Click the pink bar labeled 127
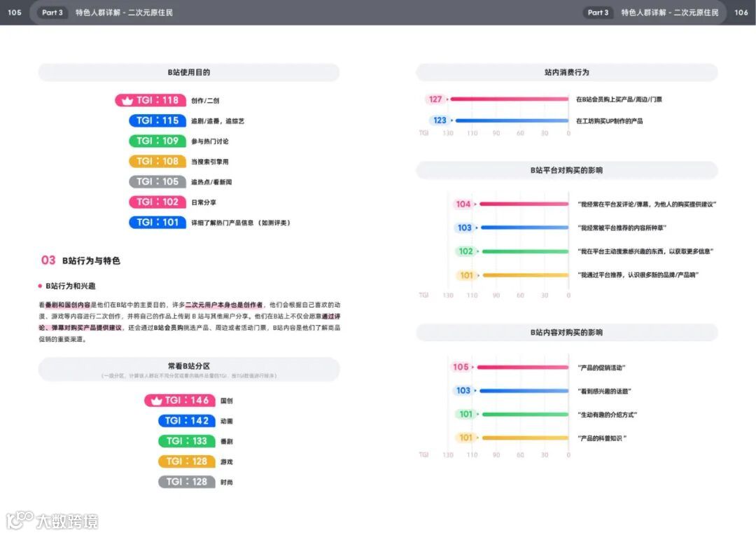756x535 pixels. coord(509,99)
